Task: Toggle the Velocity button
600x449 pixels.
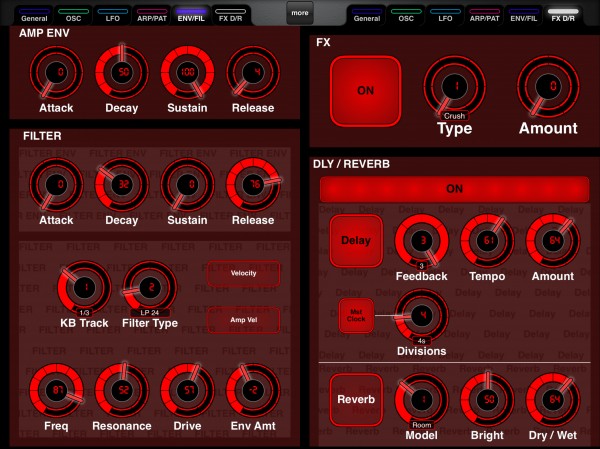Action: [243, 273]
